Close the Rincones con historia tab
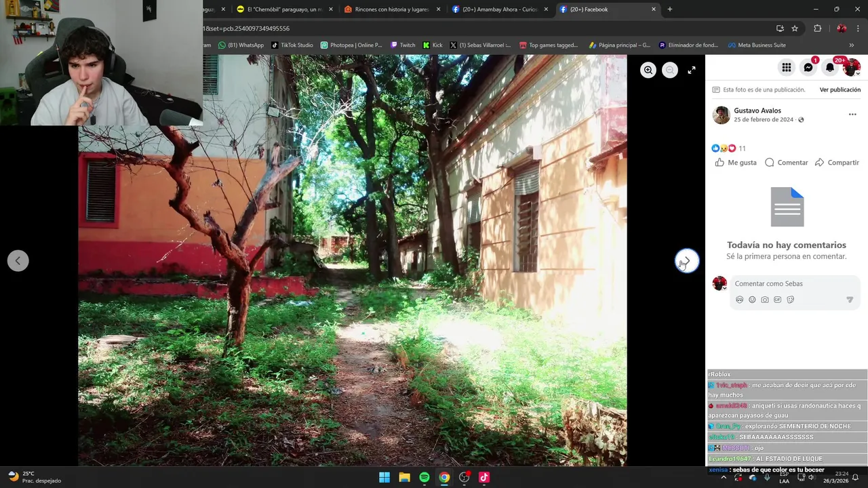The image size is (868, 488). click(438, 9)
